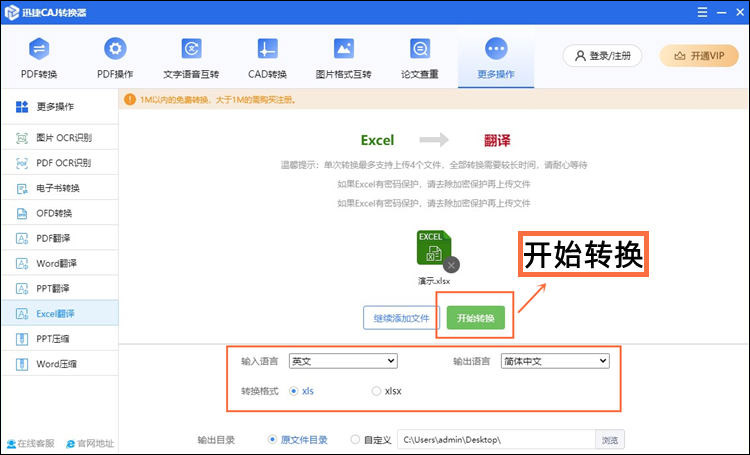Click the 更多操作 sidebar header text

(55, 107)
